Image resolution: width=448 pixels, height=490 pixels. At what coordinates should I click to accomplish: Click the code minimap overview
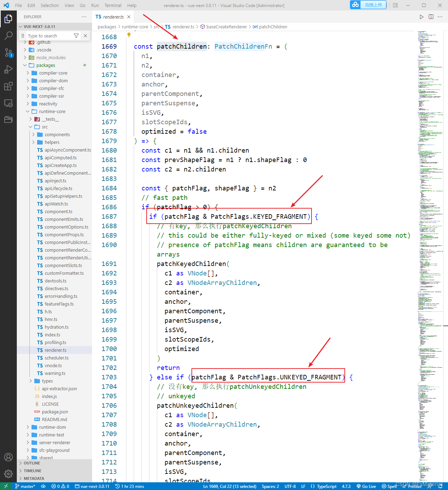click(x=430, y=255)
